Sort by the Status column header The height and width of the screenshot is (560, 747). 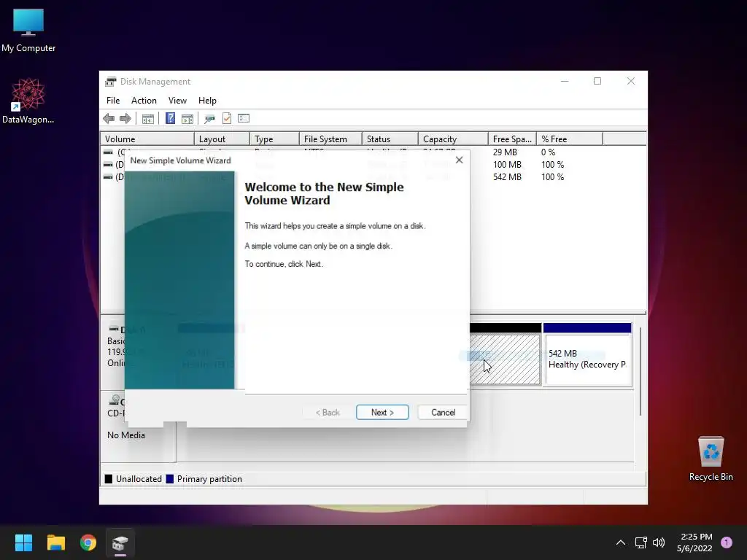click(390, 139)
